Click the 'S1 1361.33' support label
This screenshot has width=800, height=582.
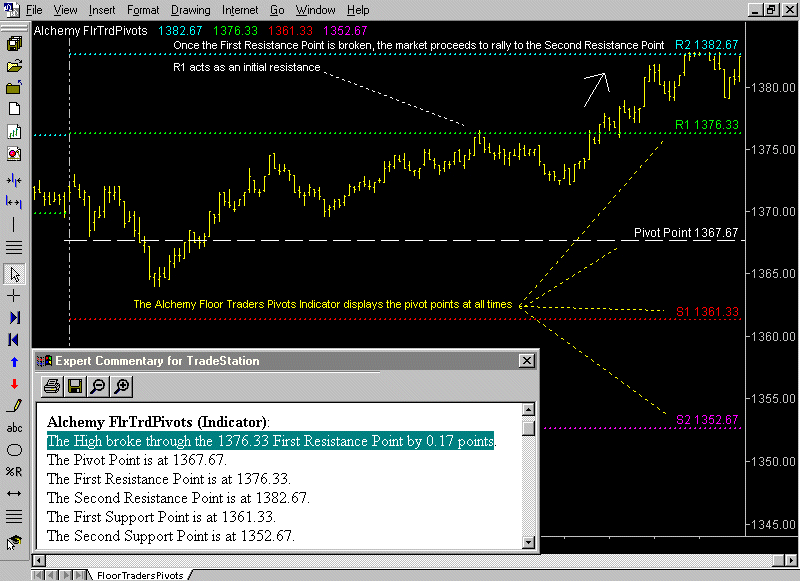707,312
